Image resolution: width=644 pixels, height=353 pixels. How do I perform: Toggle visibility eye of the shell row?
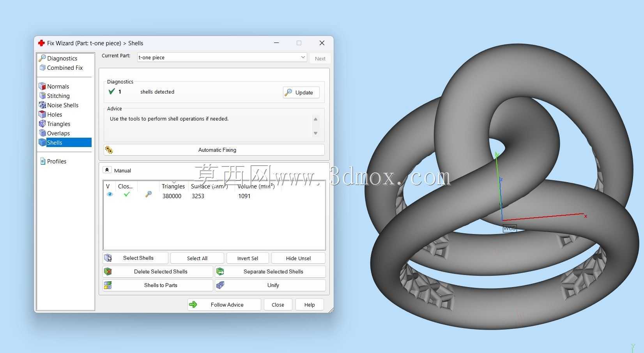[x=110, y=194]
